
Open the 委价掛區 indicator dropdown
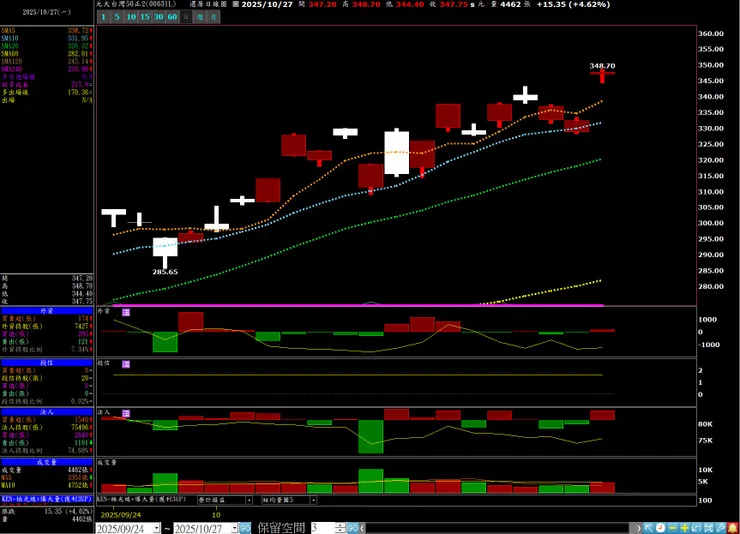pos(249,500)
